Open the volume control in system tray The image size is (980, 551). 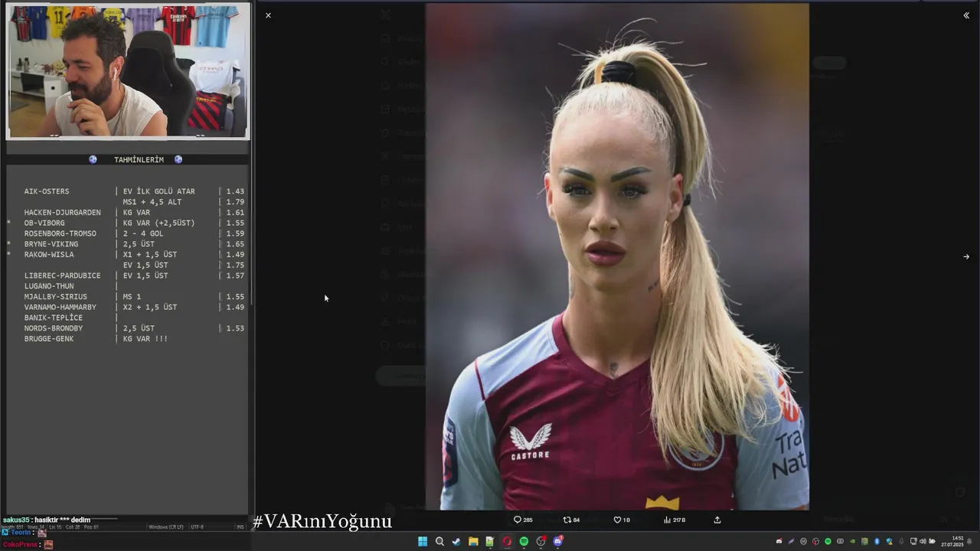tap(923, 541)
